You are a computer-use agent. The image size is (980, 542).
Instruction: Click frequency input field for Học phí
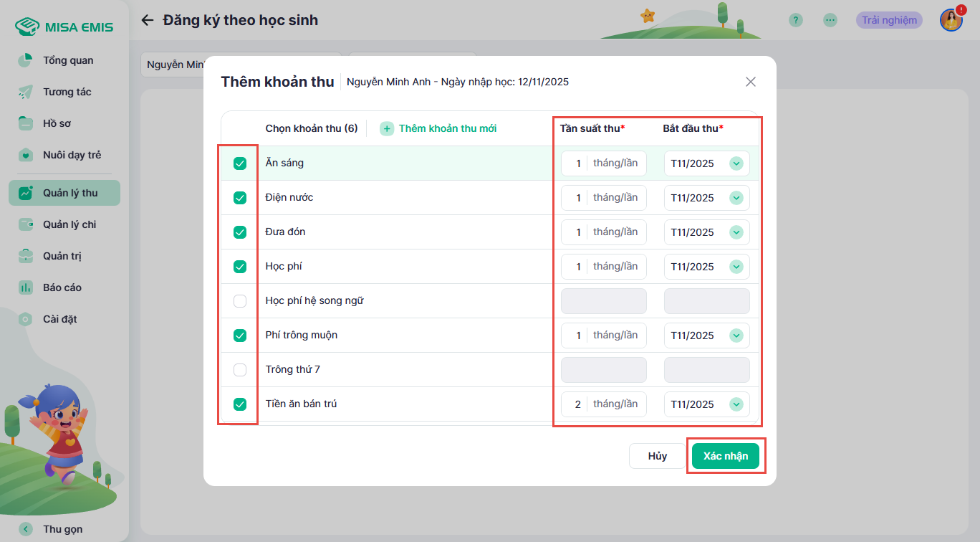tap(577, 267)
